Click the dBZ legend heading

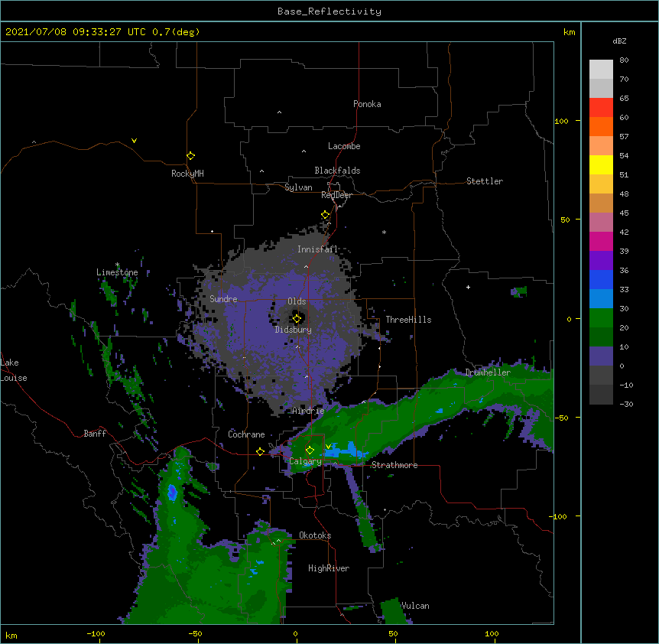619,41
